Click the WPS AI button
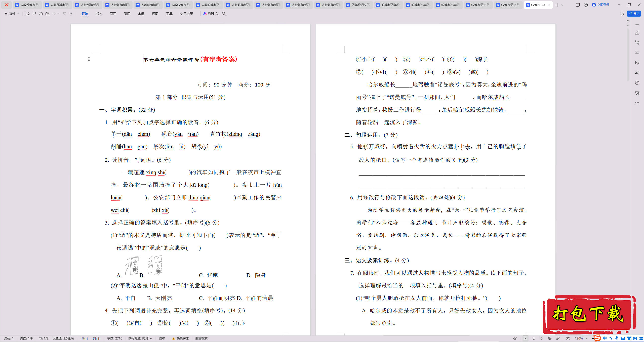Screen dimensions: 644x342 [x=211, y=14]
